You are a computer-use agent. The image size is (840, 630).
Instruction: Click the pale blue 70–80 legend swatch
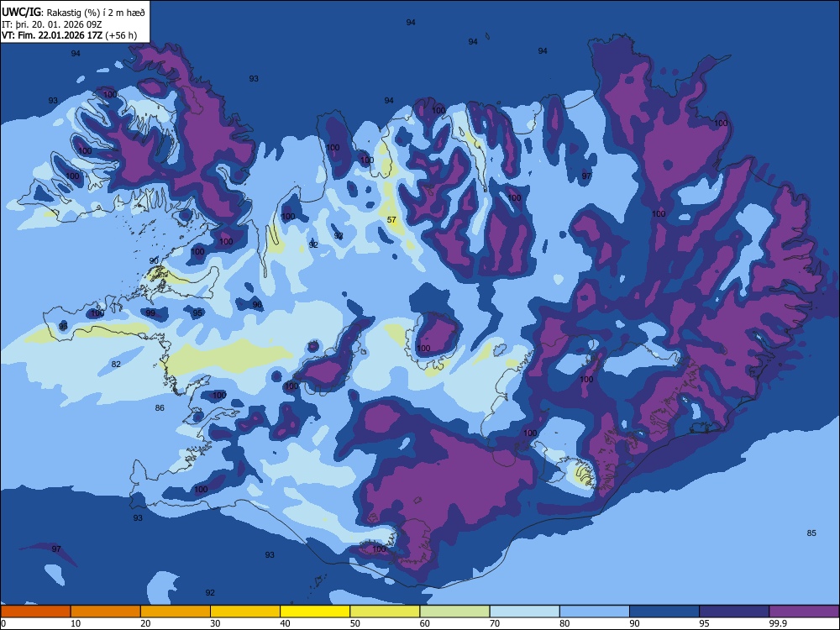pos(524,612)
